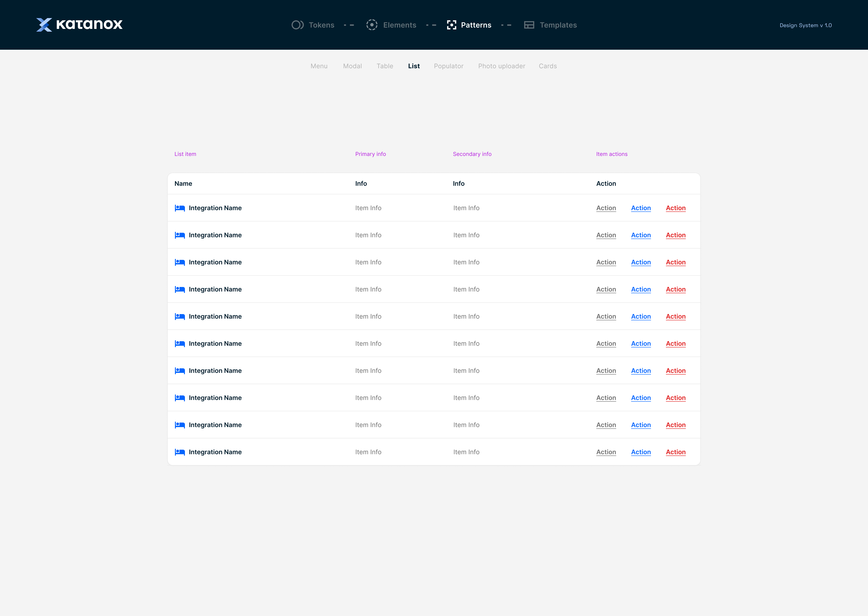Click the blue Action link in the second row
The width and height of the screenshot is (868, 616).
[x=641, y=235]
